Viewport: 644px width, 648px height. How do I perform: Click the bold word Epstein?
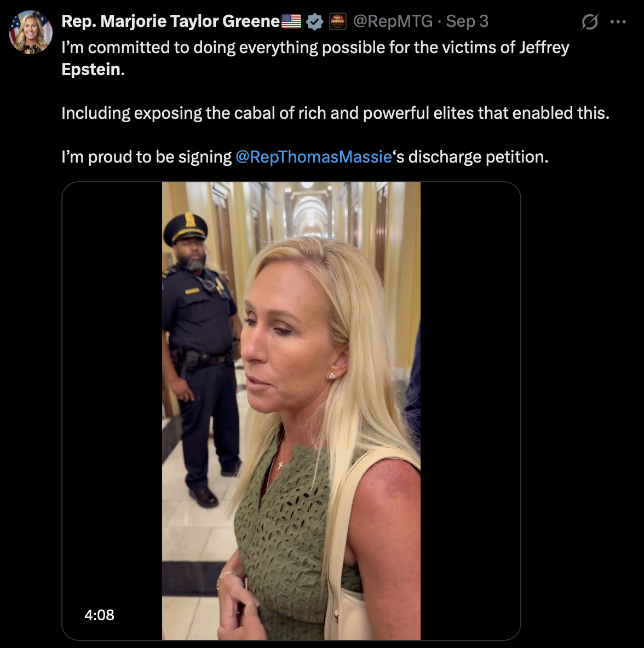coord(91,70)
